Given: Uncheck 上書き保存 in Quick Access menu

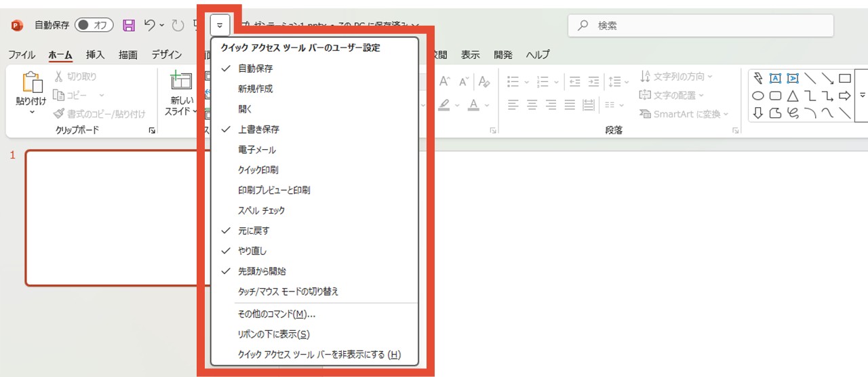Looking at the screenshot, I should (315, 129).
